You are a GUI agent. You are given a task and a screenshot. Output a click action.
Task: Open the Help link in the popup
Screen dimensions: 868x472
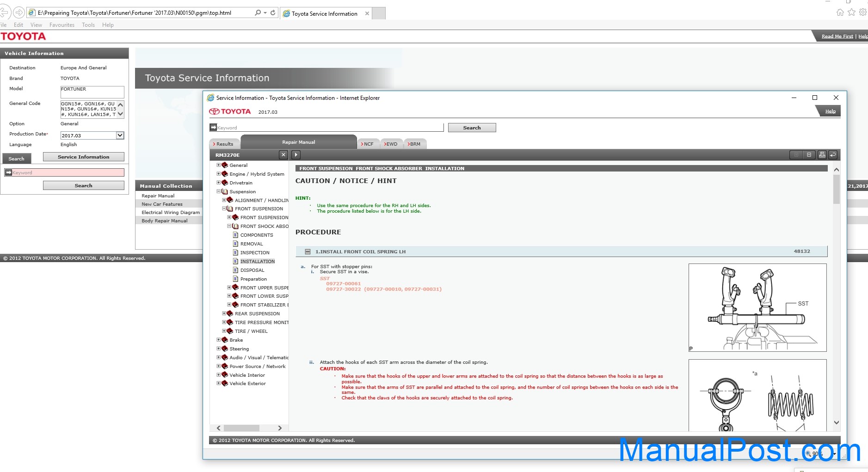pyautogui.click(x=831, y=111)
